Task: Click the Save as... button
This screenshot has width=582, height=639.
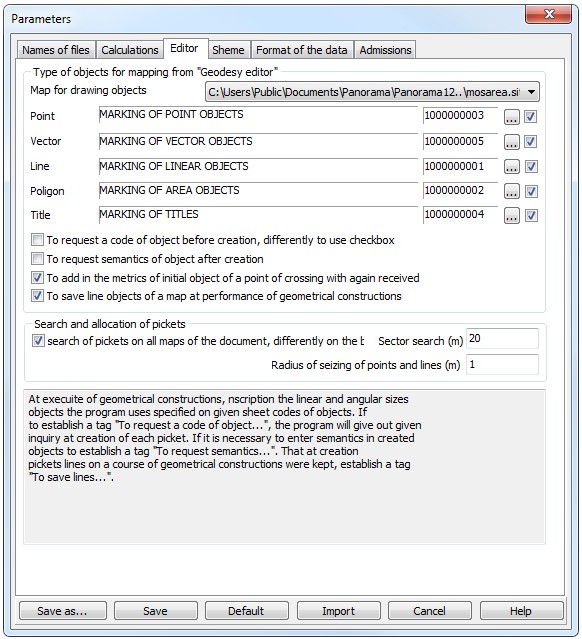Action: tap(62, 611)
